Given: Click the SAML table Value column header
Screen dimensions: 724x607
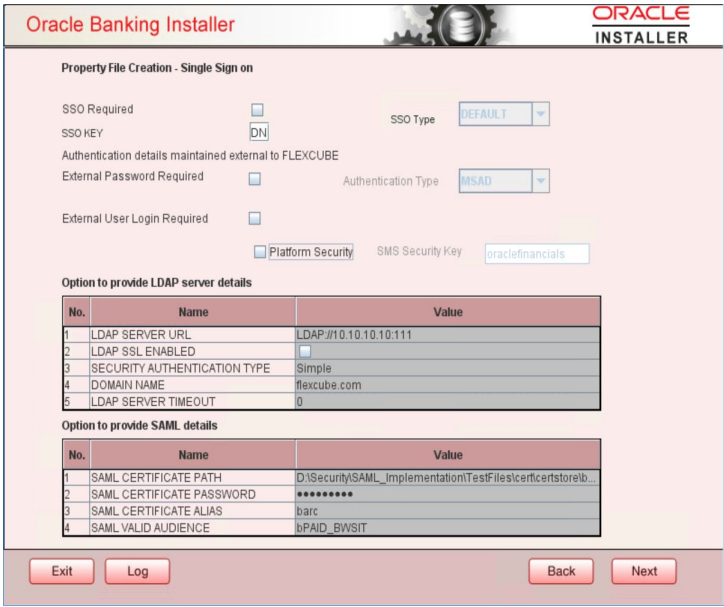Looking at the screenshot, I should coord(448,455).
